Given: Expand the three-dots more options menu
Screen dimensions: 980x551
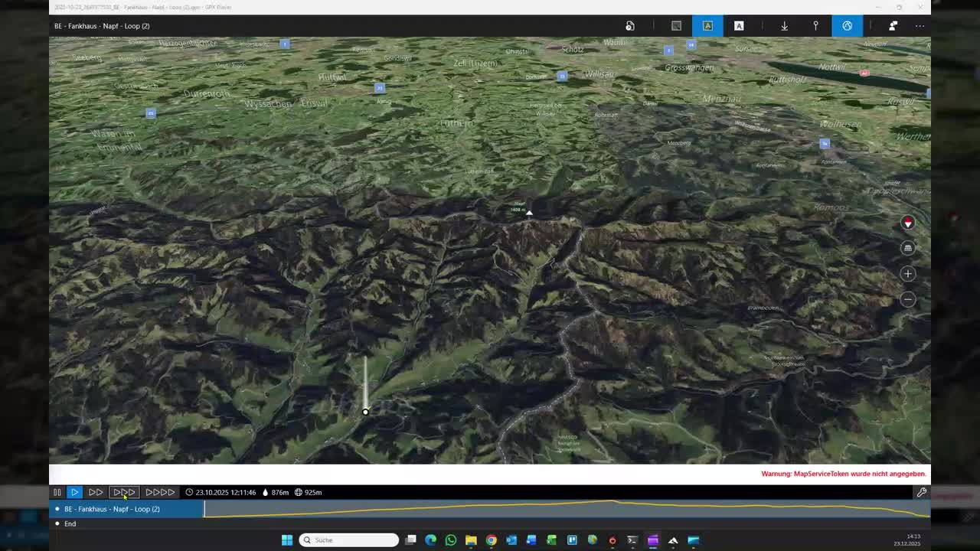Looking at the screenshot, I should click(x=920, y=26).
